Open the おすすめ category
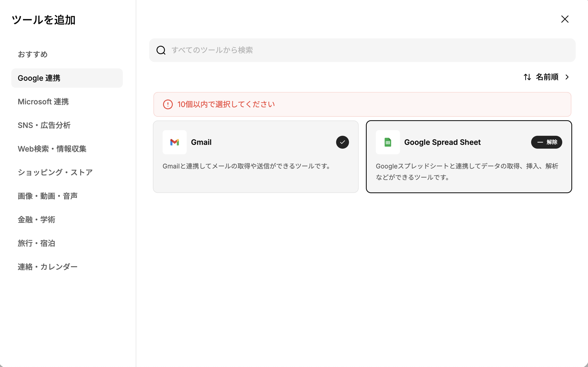Screen dimensions: 588x367 tap(33, 54)
